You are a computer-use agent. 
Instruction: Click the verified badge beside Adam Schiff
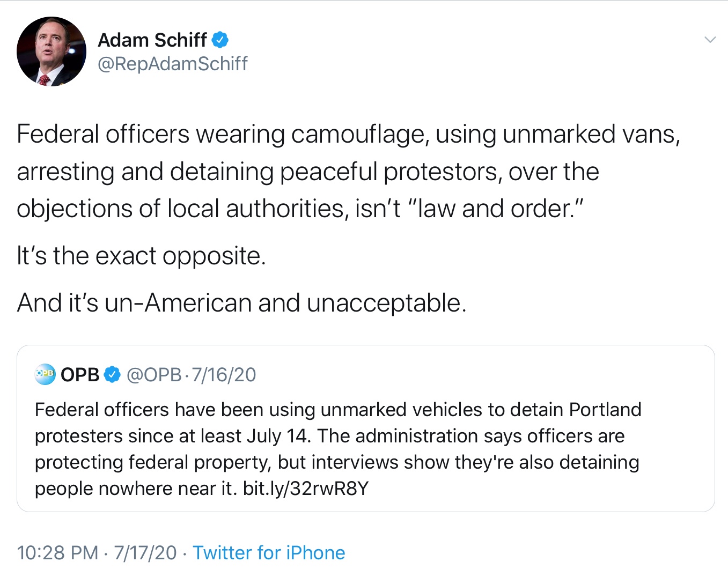(x=220, y=40)
